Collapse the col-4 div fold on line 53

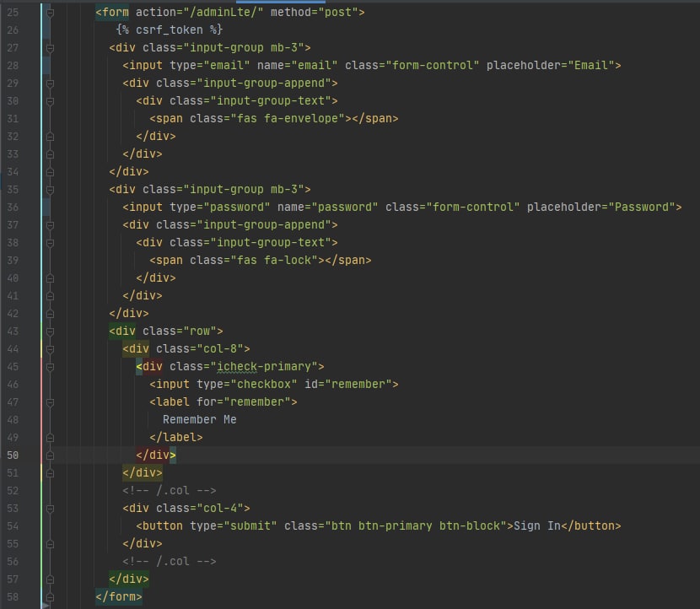[50, 509]
